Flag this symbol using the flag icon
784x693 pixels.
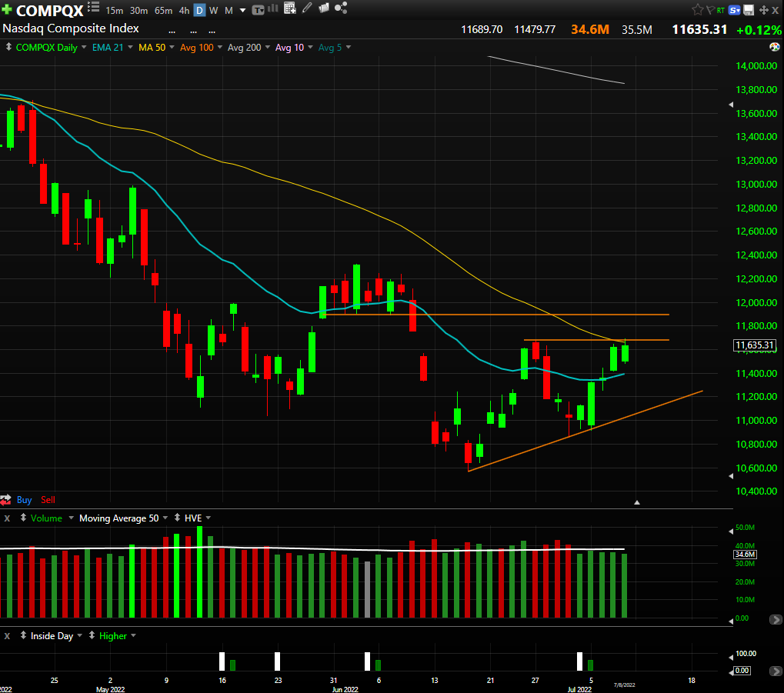[710, 9]
